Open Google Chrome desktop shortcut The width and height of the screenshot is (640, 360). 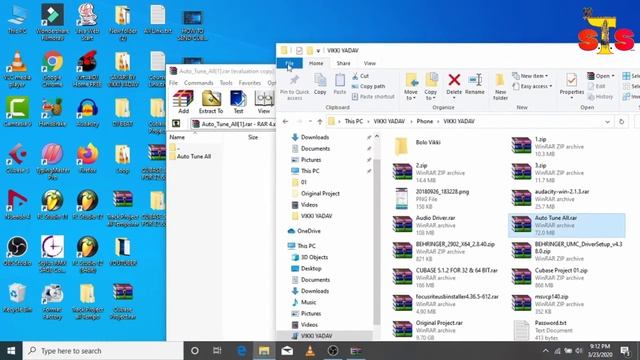coord(52,69)
